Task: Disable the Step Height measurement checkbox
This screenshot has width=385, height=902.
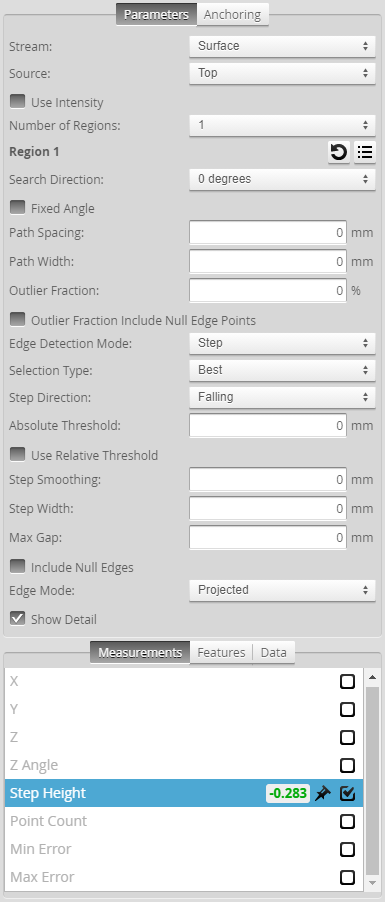Action: 347,793
